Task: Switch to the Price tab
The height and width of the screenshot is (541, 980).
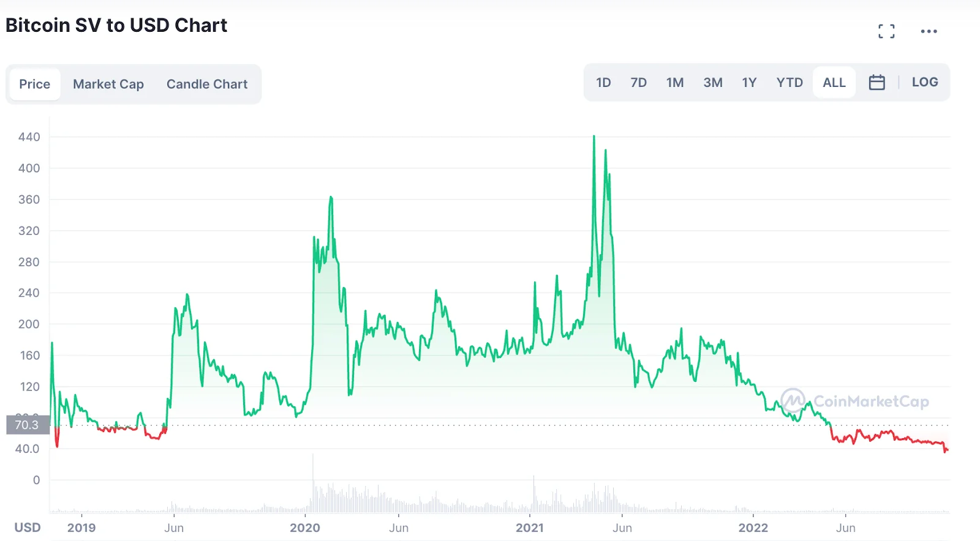Action: [x=35, y=84]
